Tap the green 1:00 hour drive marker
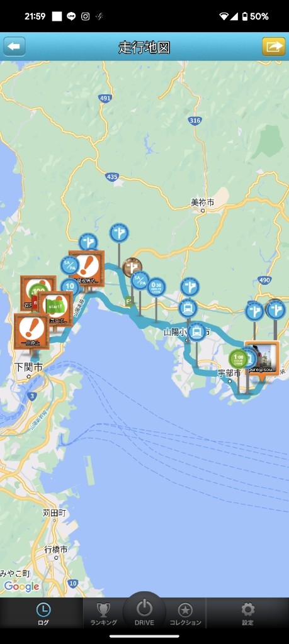 pos(238,358)
